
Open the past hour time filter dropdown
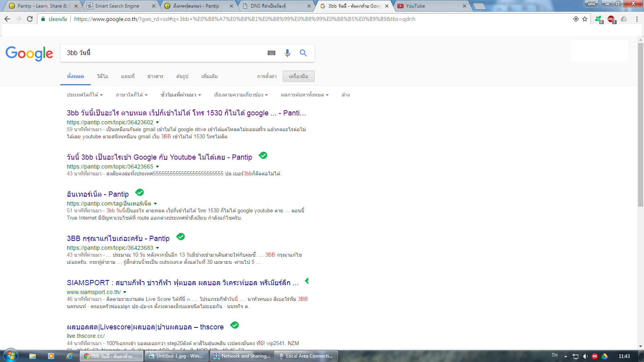coord(181,95)
